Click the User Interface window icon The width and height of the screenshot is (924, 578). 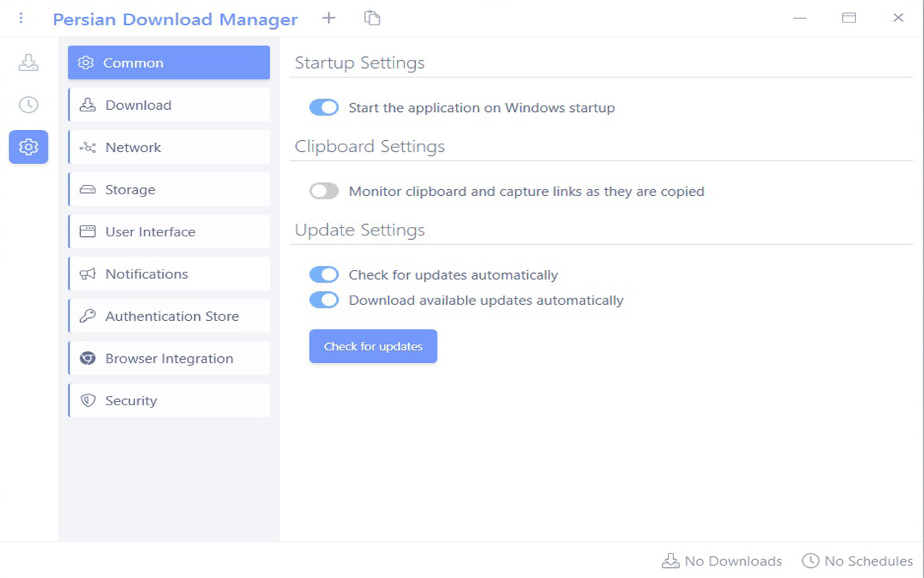coord(87,231)
